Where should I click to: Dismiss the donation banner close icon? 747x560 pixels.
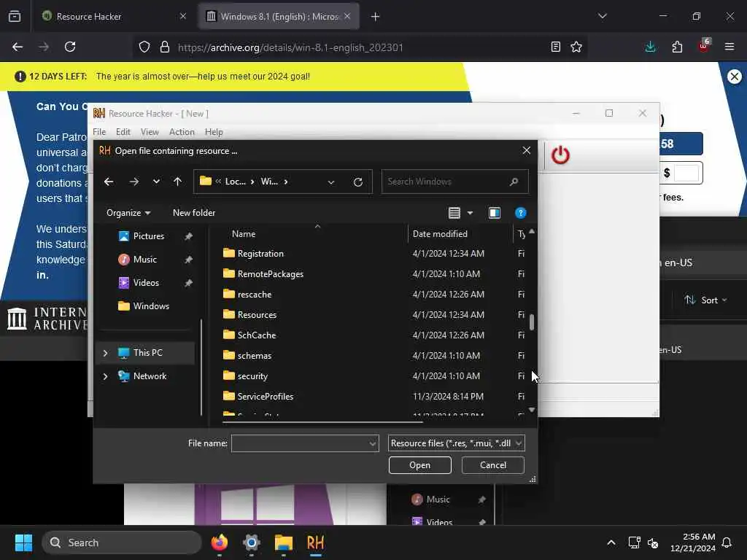[x=735, y=76]
